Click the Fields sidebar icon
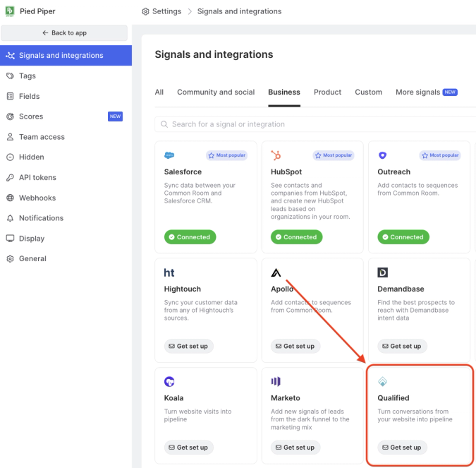This screenshot has height=468, width=476. (10, 96)
